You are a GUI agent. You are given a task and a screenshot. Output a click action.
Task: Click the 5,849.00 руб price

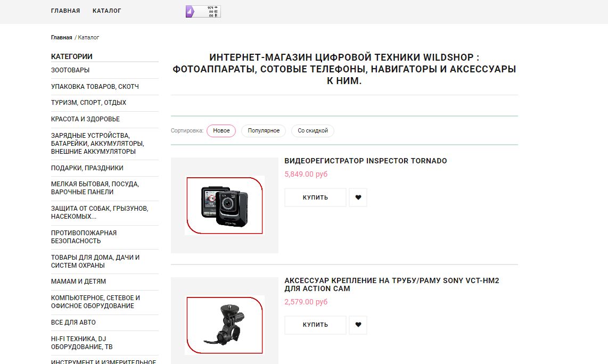coord(306,175)
